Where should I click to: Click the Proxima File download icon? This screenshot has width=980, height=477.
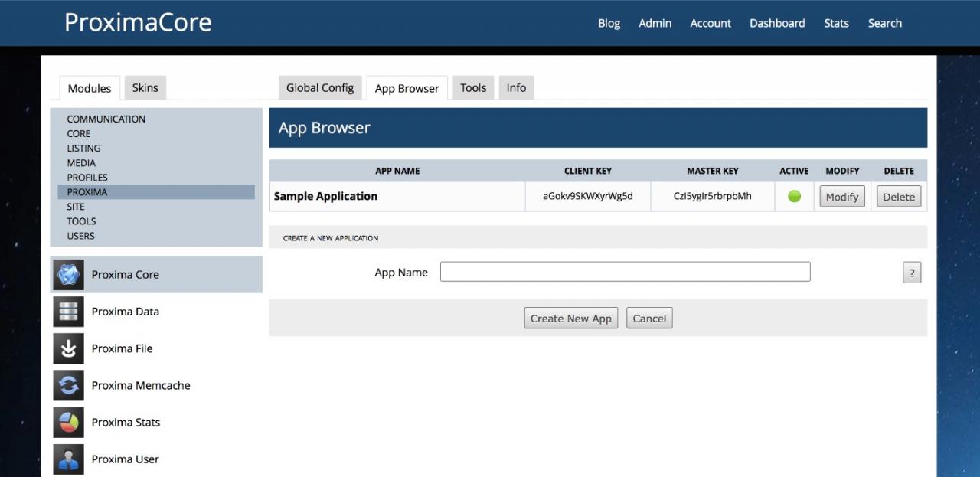(68, 348)
